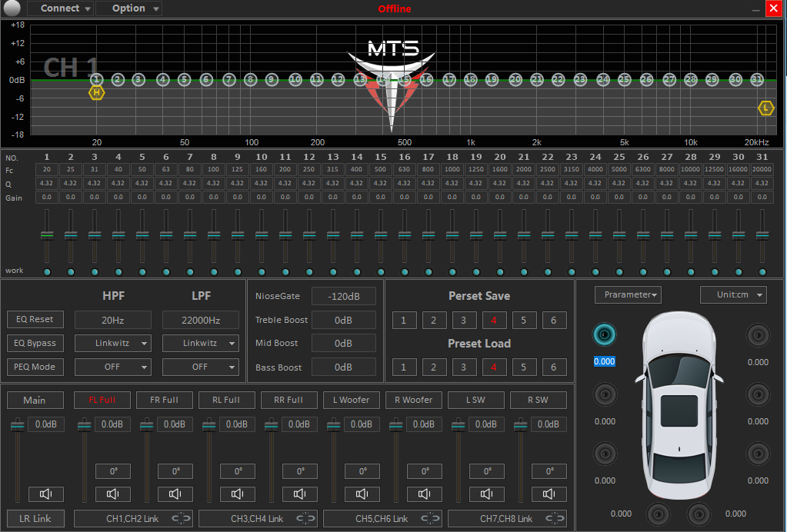The height and width of the screenshot is (532, 787).
Task: Enable the LR Link toggle
Action: click(x=35, y=518)
